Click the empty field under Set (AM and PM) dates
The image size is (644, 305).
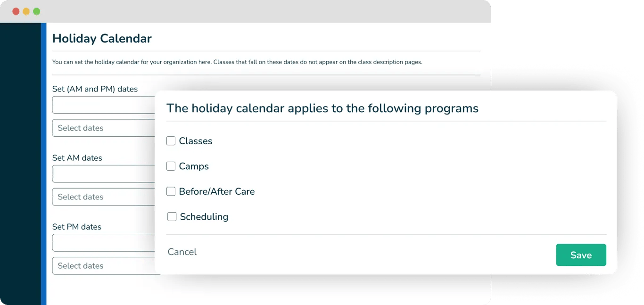pyautogui.click(x=104, y=105)
